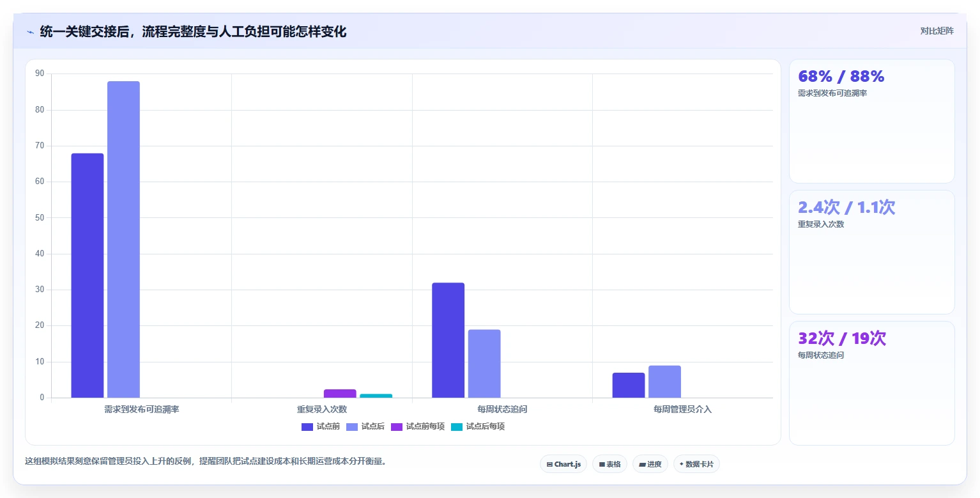Click the 68% / 88% card value
Image resolution: width=980 pixels, height=498 pixels.
[x=841, y=77]
